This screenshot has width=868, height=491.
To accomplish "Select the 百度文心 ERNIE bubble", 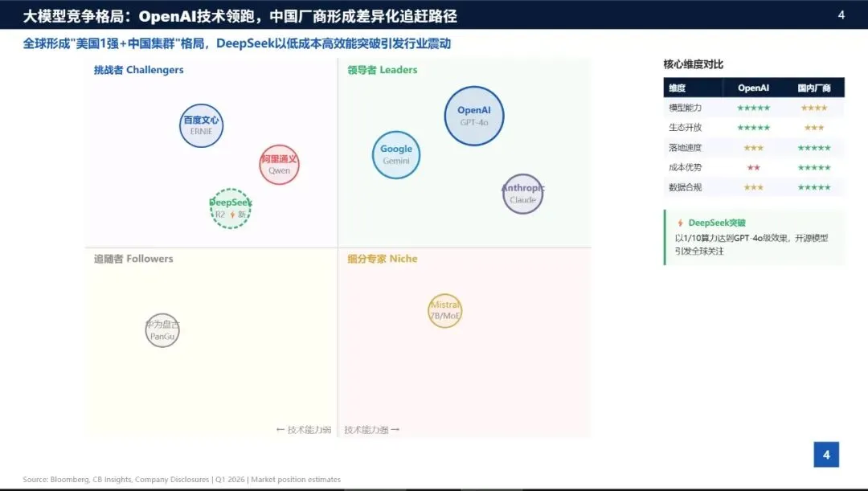I will pyautogui.click(x=201, y=125).
